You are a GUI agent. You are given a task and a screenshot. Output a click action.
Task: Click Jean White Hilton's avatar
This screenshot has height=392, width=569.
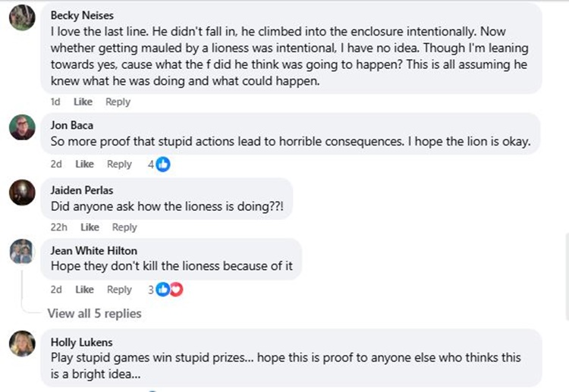point(22,252)
